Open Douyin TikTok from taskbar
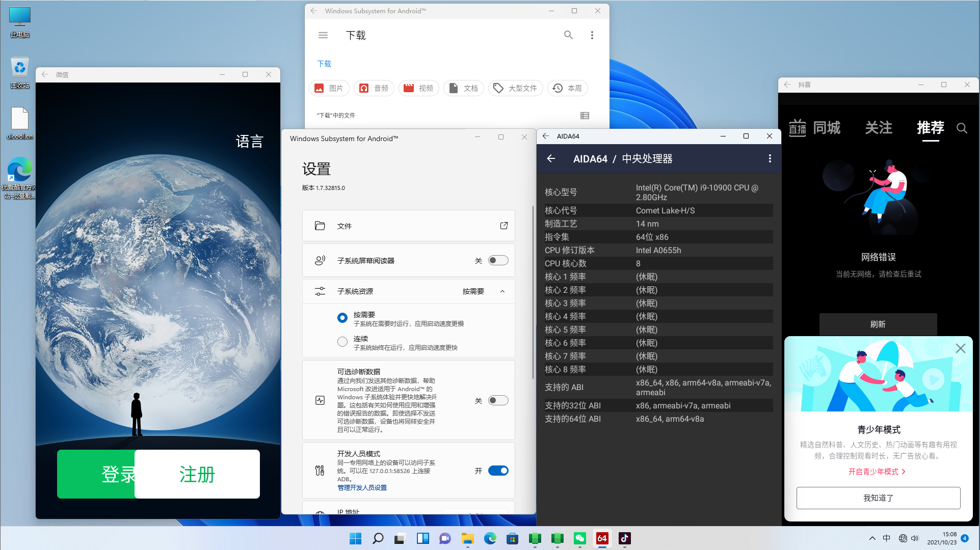 pyautogui.click(x=624, y=538)
